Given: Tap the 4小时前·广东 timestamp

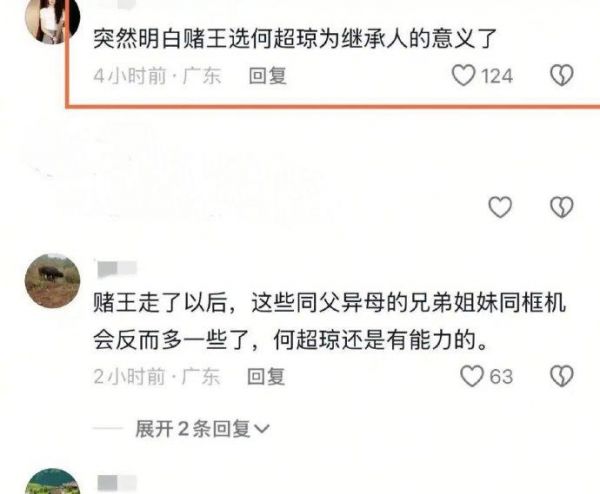Looking at the screenshot, I should (x=157, y=75).
